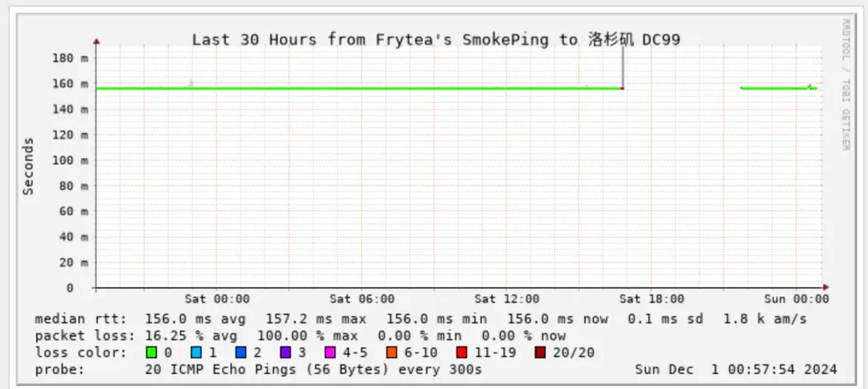Select the magenta 4-5 loss swatch
868x389 pixels.
[330, 352]
